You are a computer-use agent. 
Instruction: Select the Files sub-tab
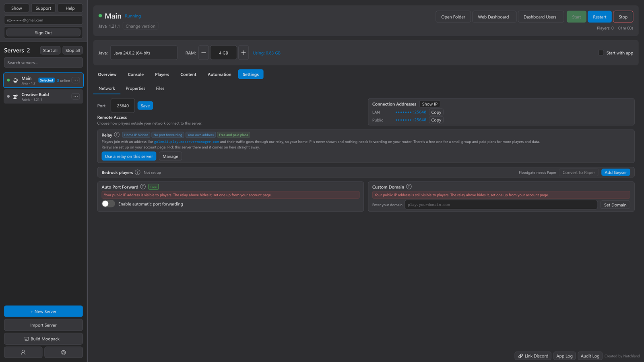click(x=160, y=88)
